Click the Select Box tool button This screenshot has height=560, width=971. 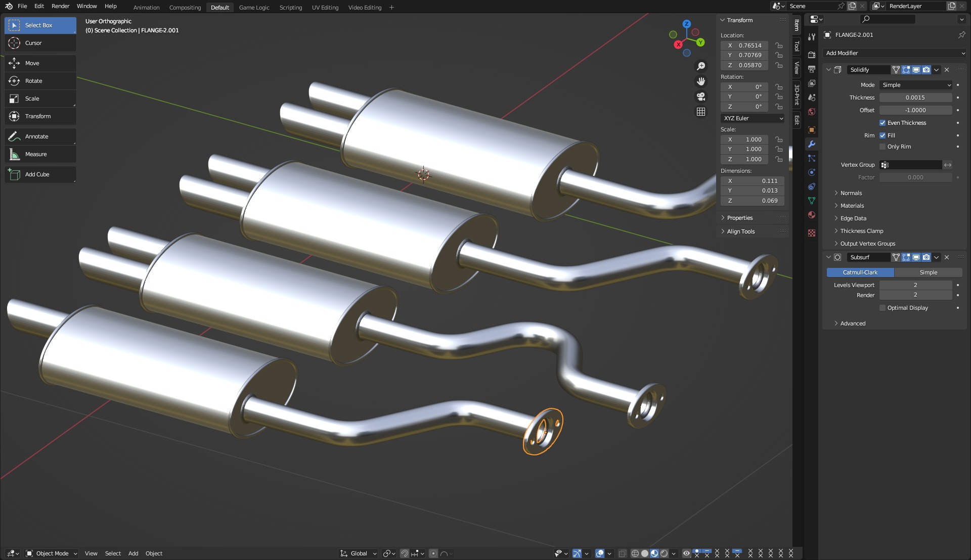coord(40,25)
